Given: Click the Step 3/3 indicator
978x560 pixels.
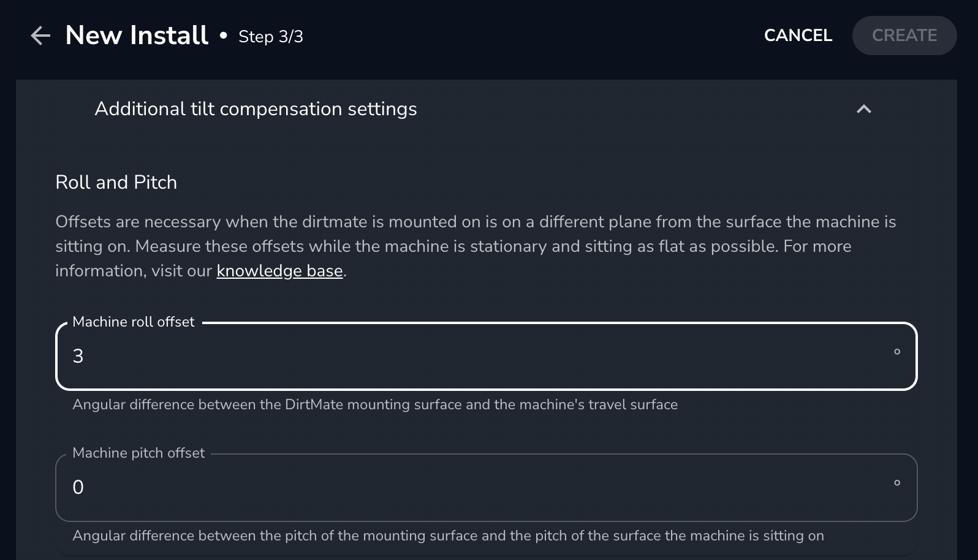Looking at the screenshot, I should pos(270,37).
